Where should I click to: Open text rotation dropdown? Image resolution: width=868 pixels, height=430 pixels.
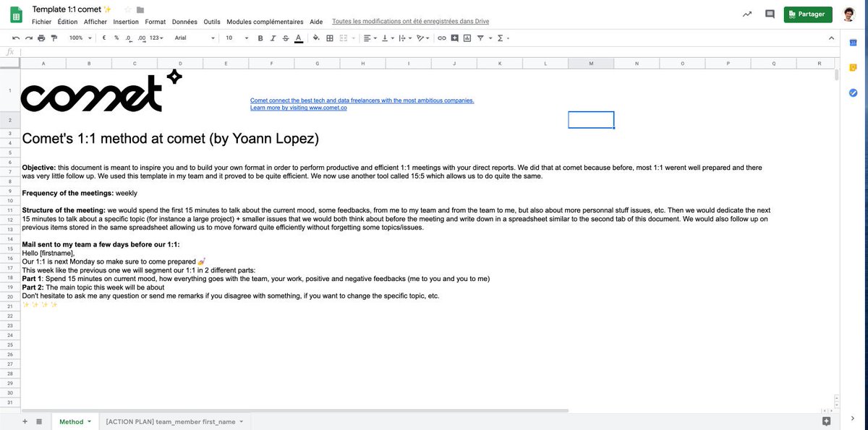click(x=422, y=38)
